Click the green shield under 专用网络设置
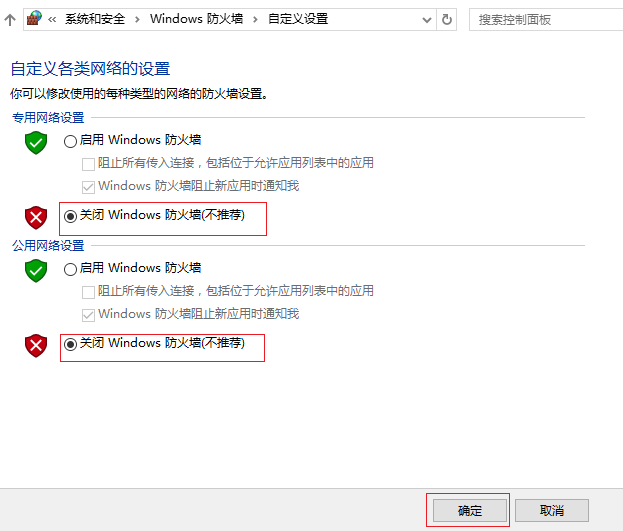The width and height of the screenshot is (623, 531). pos(36,142)
